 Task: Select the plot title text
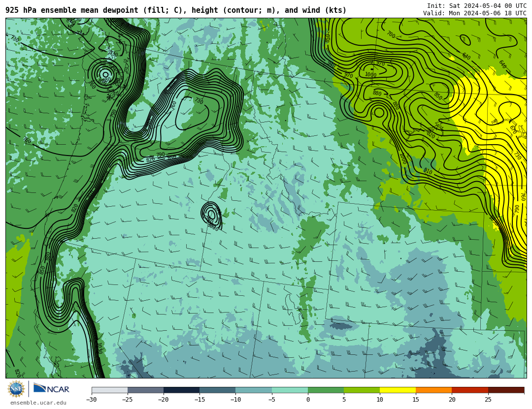coord(176,10)
